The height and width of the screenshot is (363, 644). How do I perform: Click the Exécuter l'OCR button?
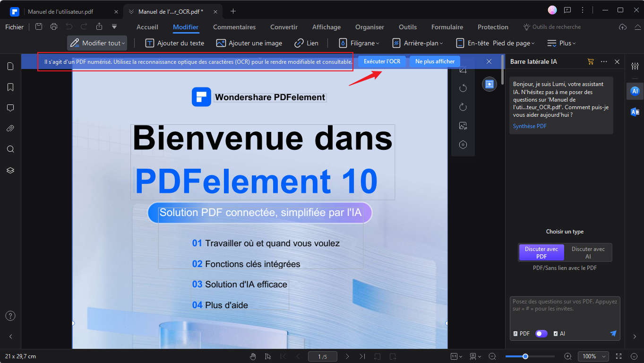tap(382, 61)
